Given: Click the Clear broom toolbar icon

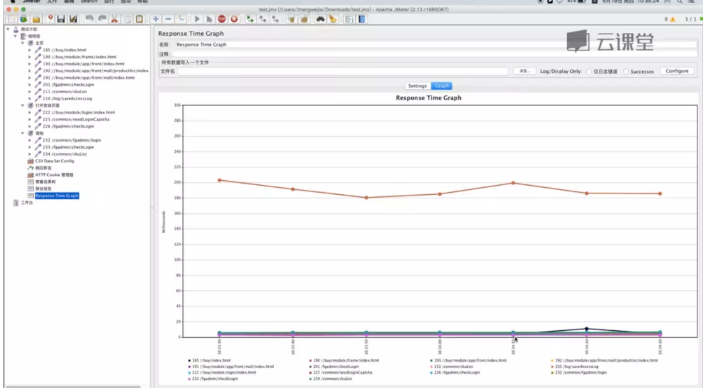Looking at the screenshot, I should click(x=291, y=19).
